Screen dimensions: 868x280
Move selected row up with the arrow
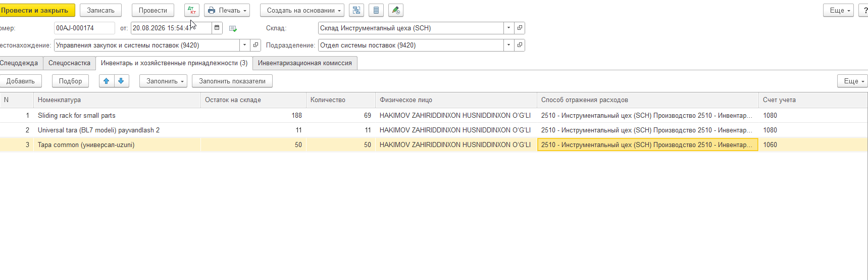(x=107, y=81)
